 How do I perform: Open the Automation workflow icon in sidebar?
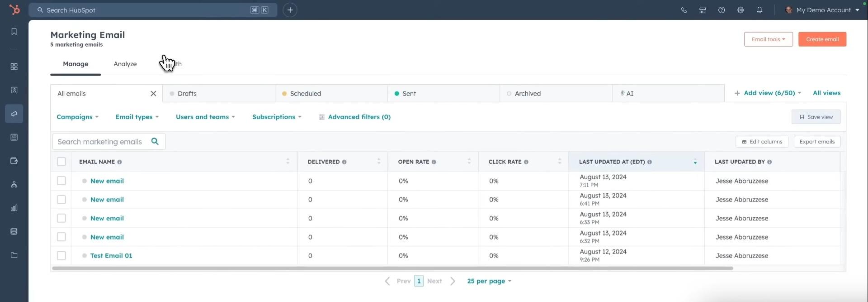(14, 184)
